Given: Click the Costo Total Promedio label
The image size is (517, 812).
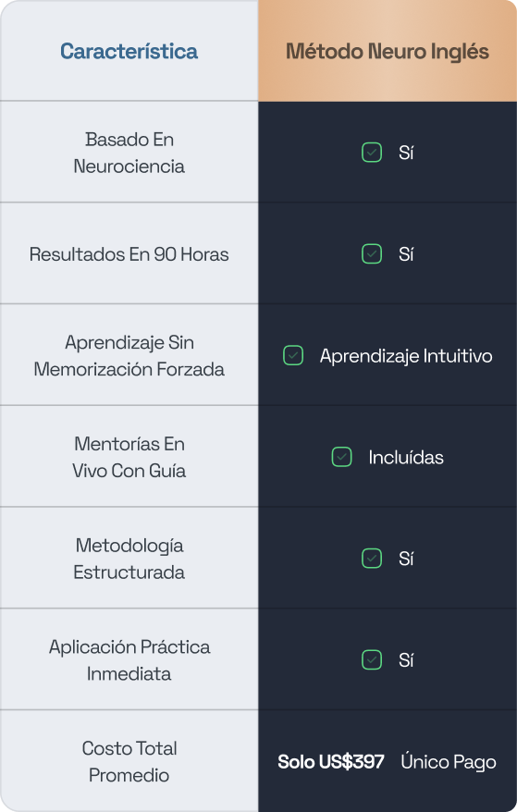Looking at the screenshot, I should pos(129,762).
